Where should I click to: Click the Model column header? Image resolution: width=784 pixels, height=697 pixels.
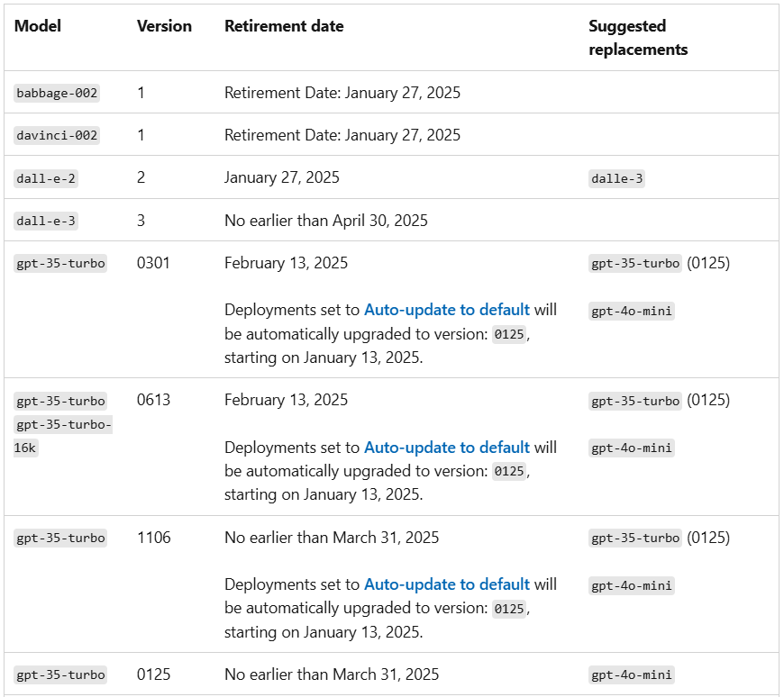[x=38, y=26]
